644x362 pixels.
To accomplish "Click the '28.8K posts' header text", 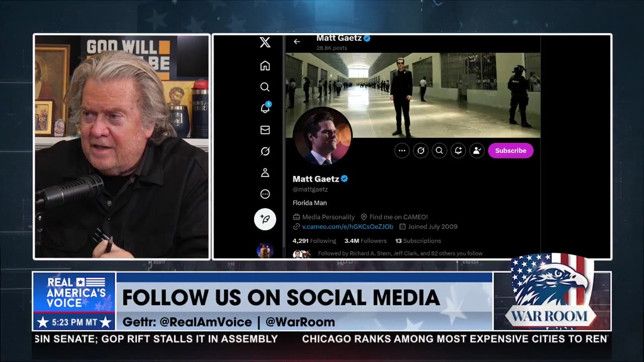I will pyautogui.click(x=332, y=48).
